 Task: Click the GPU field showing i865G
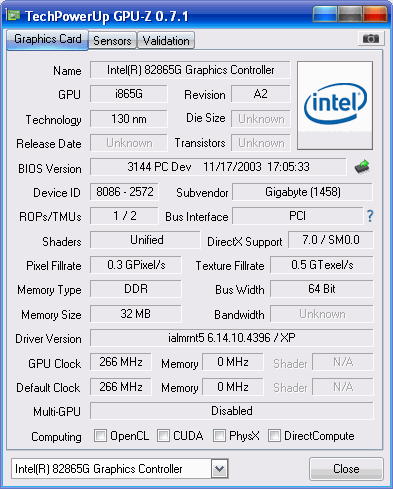129,94
